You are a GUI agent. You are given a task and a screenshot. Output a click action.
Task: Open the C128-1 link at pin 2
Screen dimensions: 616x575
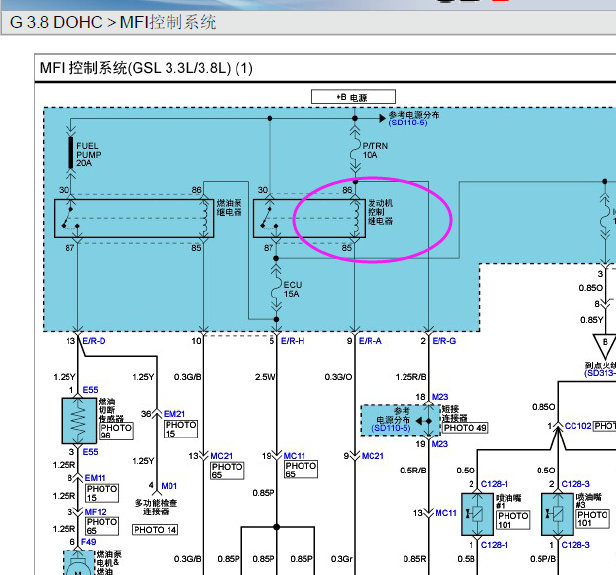(494, 484)
